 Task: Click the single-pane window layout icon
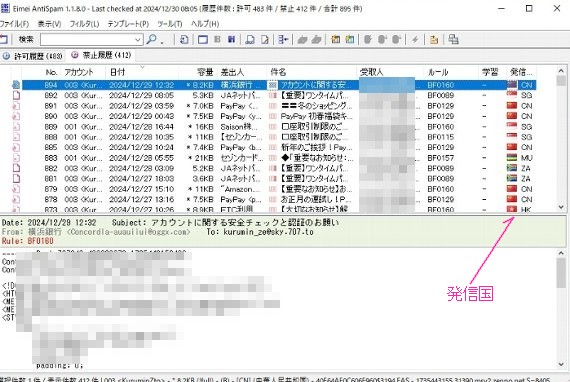pyautogui.click(x=203, y=39)
